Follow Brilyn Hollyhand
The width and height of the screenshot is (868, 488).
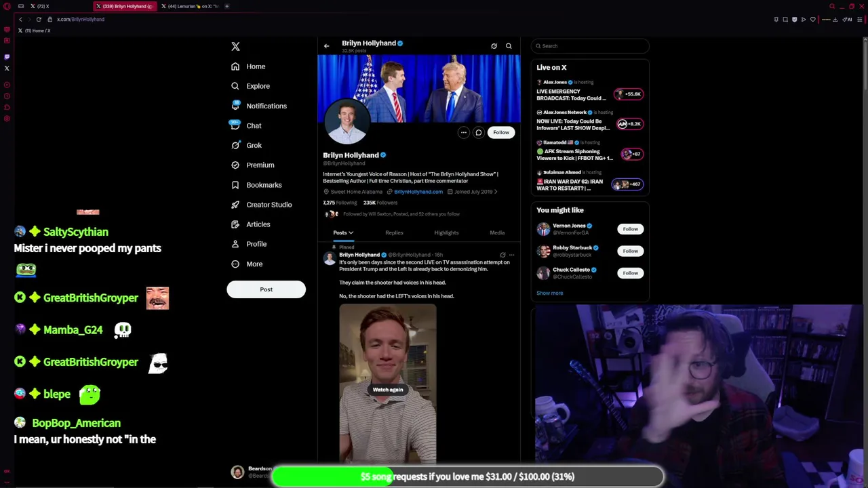(501, 133)
